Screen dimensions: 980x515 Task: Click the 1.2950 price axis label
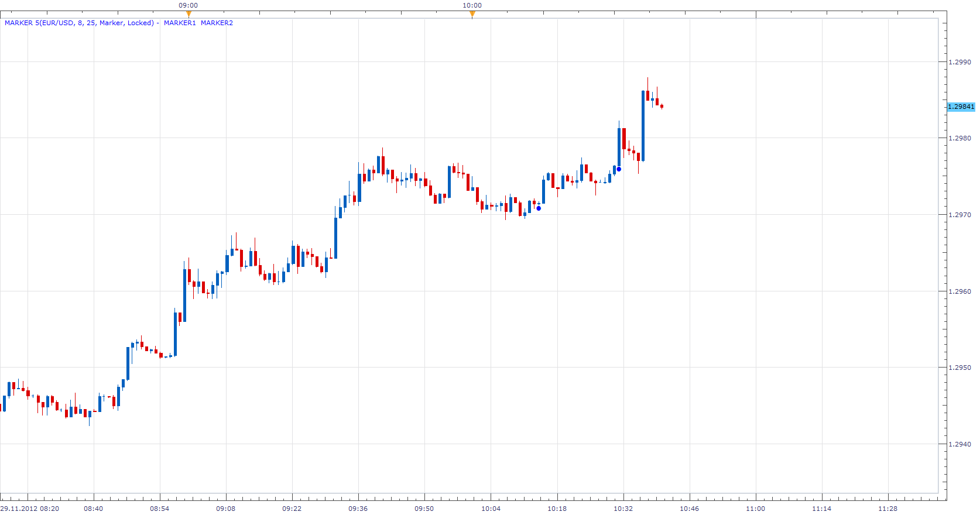(960, 368)
